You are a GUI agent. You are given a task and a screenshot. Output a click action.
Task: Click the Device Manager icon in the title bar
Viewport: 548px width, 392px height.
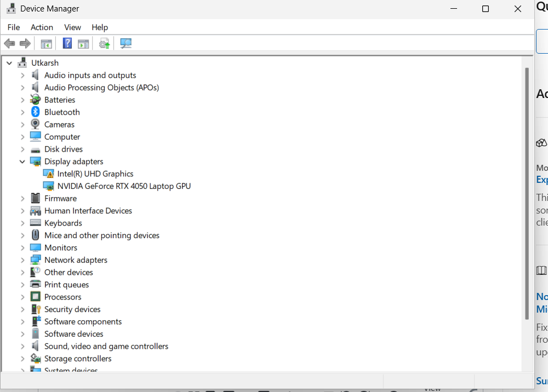coord(11,8)
